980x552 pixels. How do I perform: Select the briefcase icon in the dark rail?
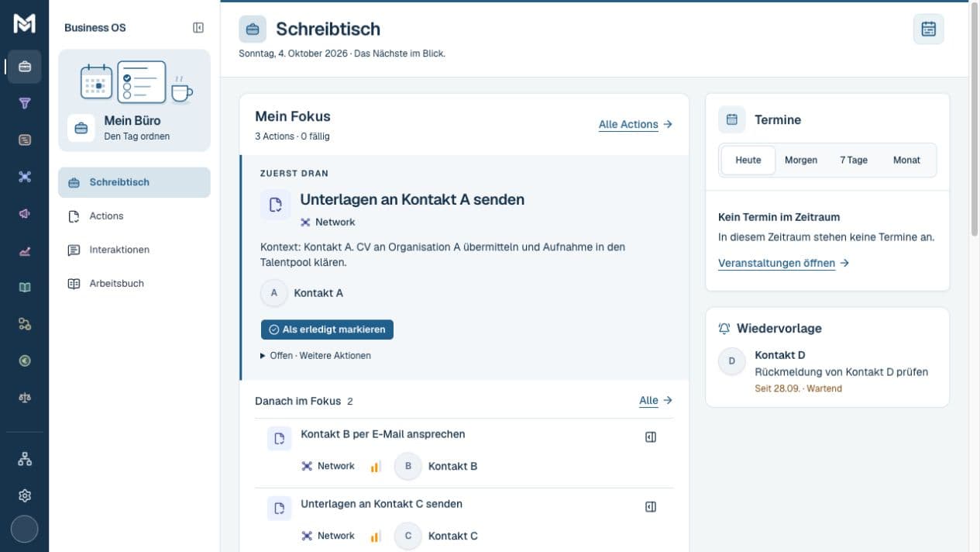click(25, 67)
